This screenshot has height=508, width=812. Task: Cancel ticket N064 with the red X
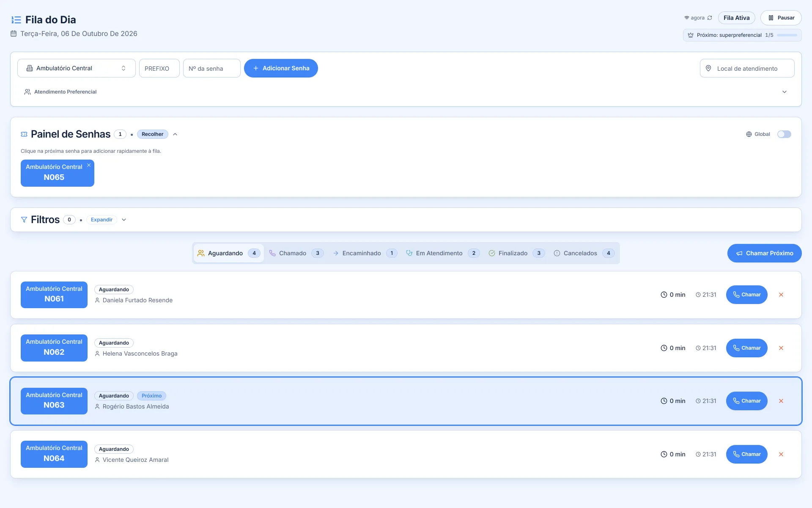[781, 454]
